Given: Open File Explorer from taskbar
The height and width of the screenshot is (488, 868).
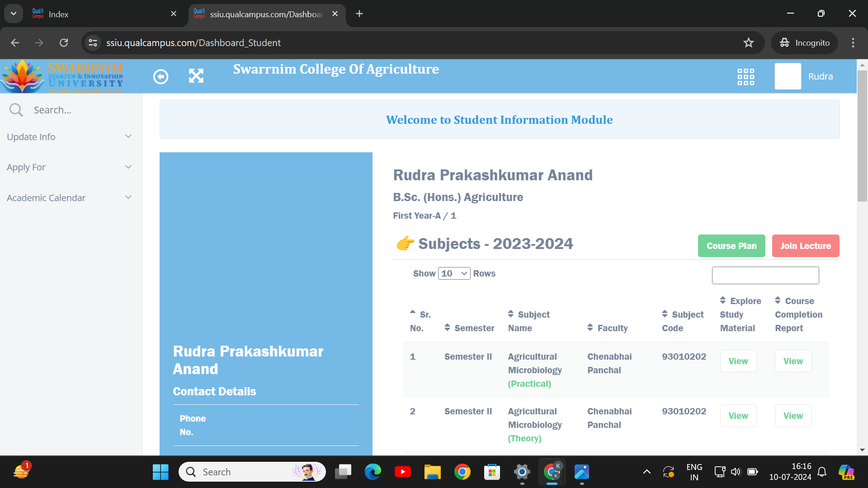Looking at the screenshot, I should pos(433,472).
